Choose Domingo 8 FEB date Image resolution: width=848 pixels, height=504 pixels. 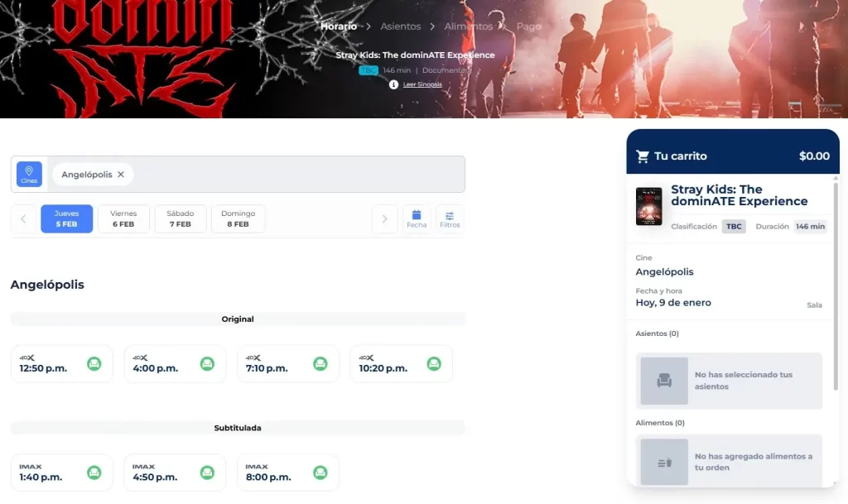238,219
